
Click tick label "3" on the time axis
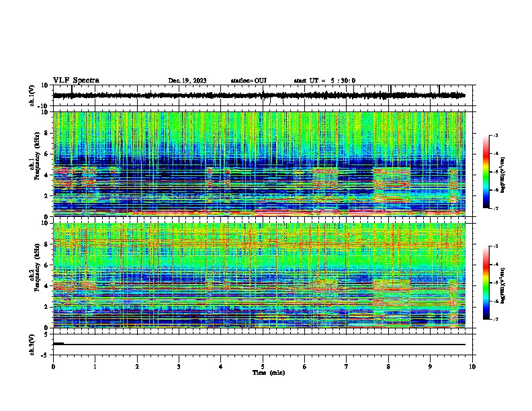click(179, 367)
